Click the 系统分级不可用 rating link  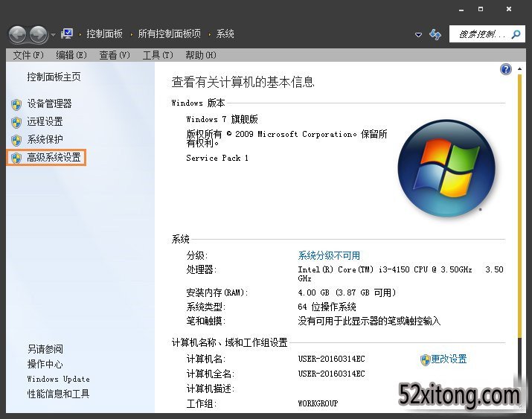[329, 255]
